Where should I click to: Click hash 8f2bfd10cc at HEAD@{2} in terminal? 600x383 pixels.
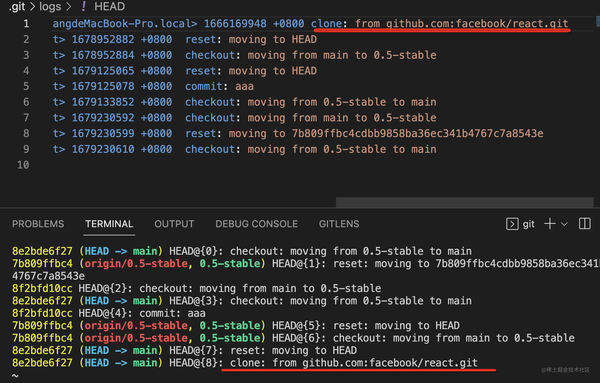click(x=42, y=288)
